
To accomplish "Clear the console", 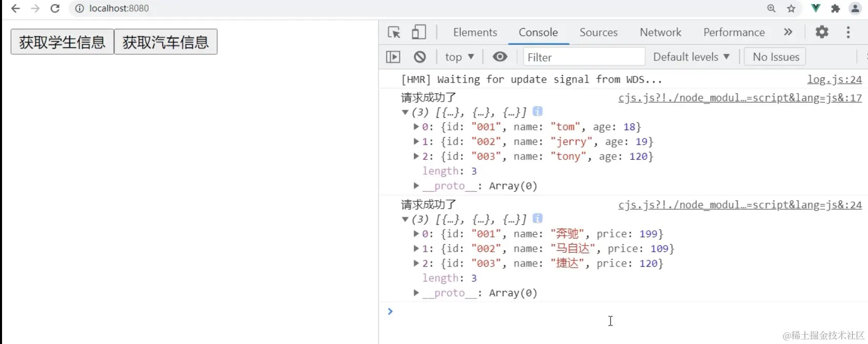I will coord(420,57).
